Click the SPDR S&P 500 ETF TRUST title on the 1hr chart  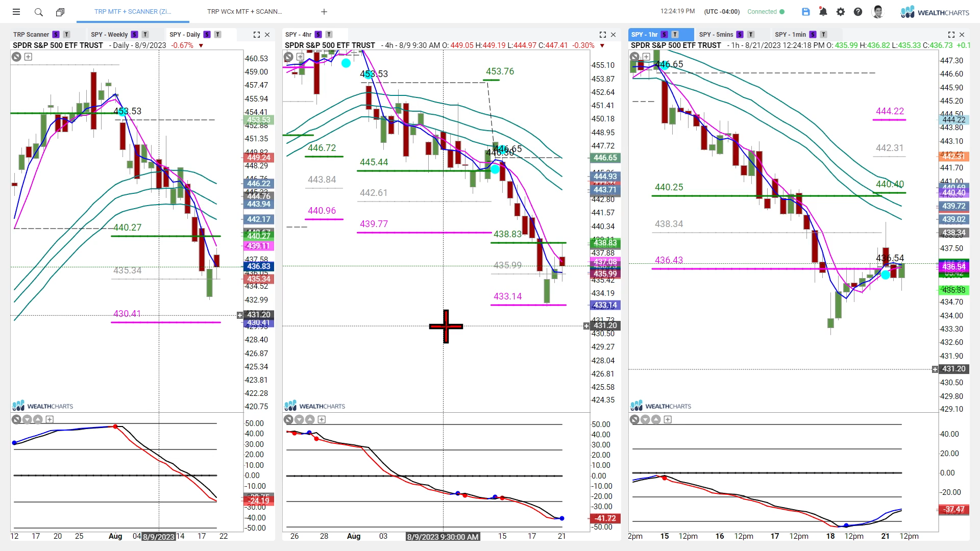point(676,45)
